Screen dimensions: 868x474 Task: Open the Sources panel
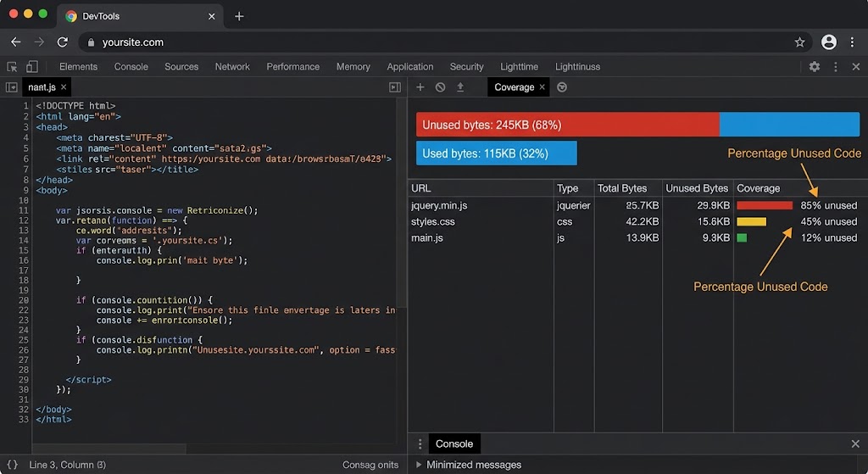point(181,66)
